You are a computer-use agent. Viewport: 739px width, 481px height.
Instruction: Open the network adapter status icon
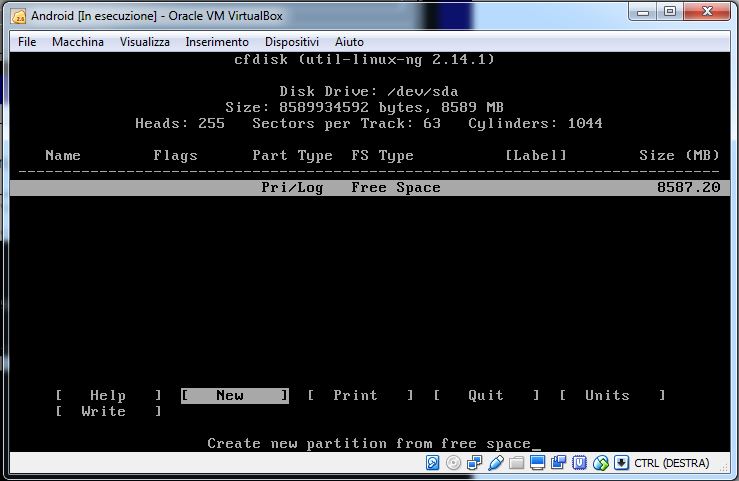click(x=475, y=463)
